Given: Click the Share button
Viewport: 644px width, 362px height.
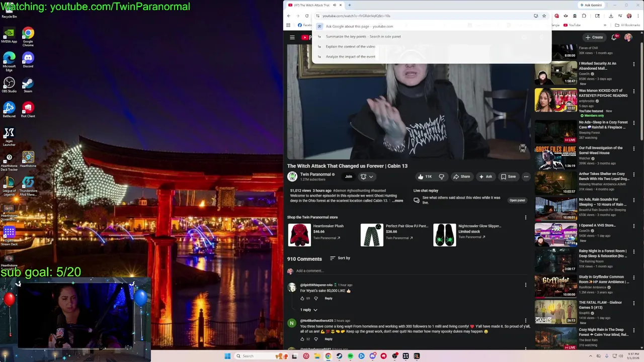Looking at the screenshot, I should [461, 176].
